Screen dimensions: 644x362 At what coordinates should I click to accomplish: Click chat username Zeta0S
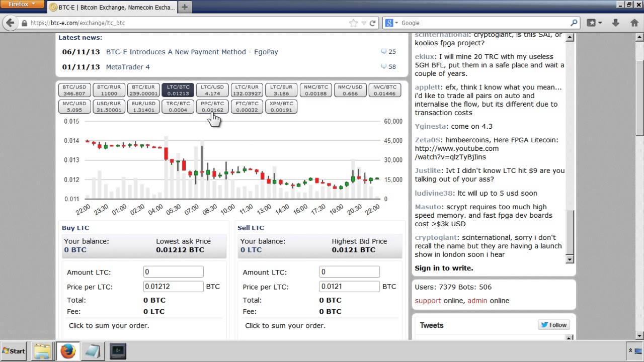428,140
